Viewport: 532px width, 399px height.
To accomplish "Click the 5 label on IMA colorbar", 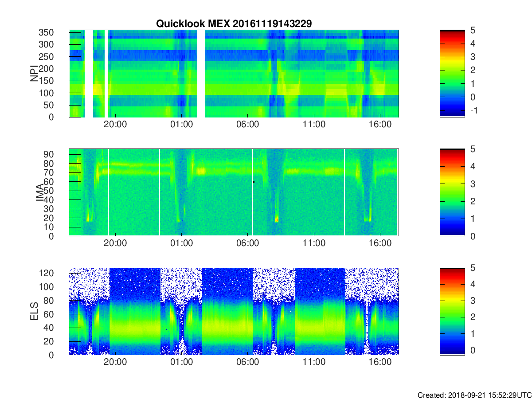I will 473,149.
